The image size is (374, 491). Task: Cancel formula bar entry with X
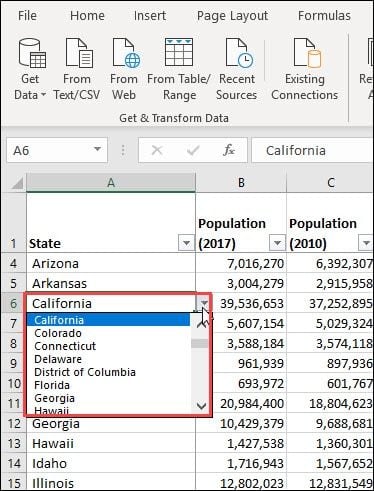tap(157, 150)
